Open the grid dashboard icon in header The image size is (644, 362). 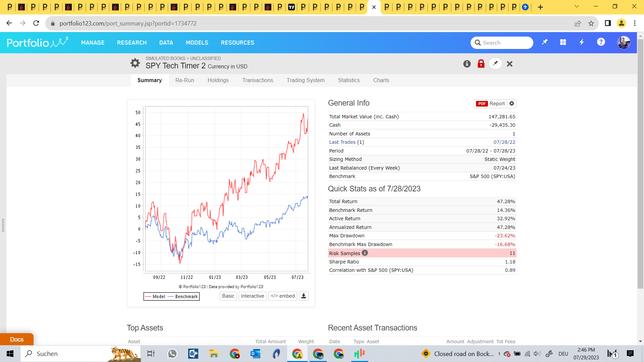[x=563, y=42]
